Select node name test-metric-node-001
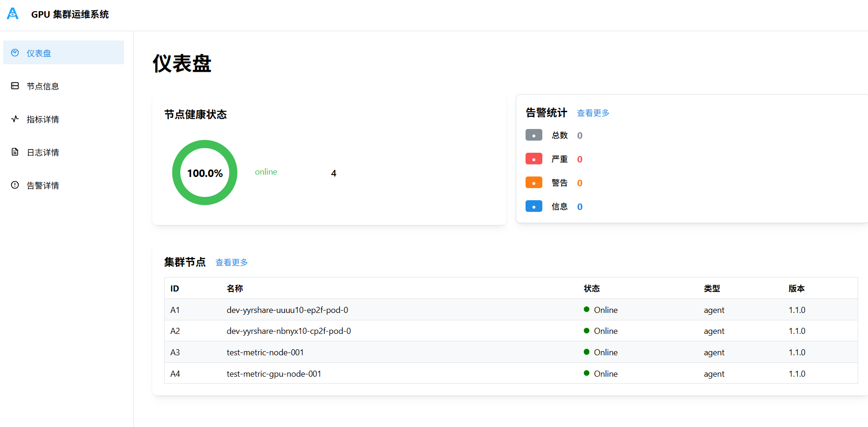The height and width of the screenshot is (427, 868). [x=265, y=352]
